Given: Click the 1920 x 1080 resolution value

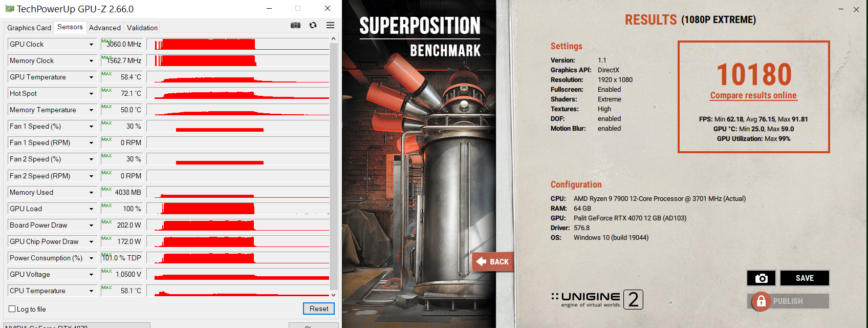Looking at the screenshot, I should point(615,80).
